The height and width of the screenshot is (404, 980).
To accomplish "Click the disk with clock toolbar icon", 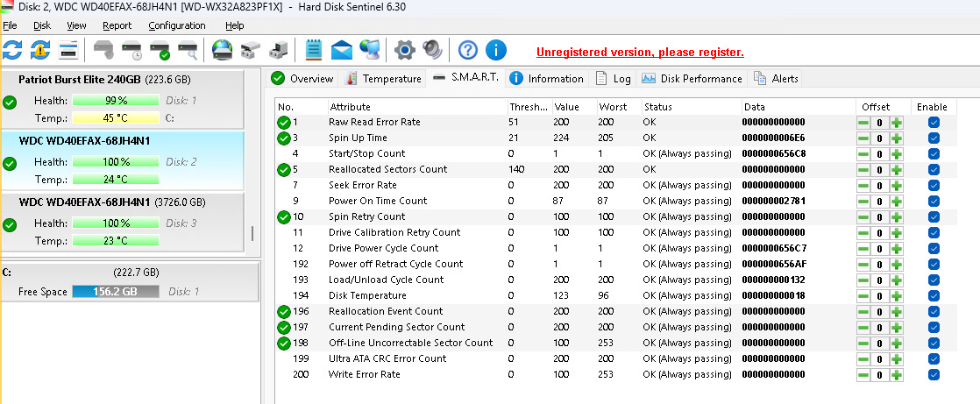I will click(x=132, y=50).
